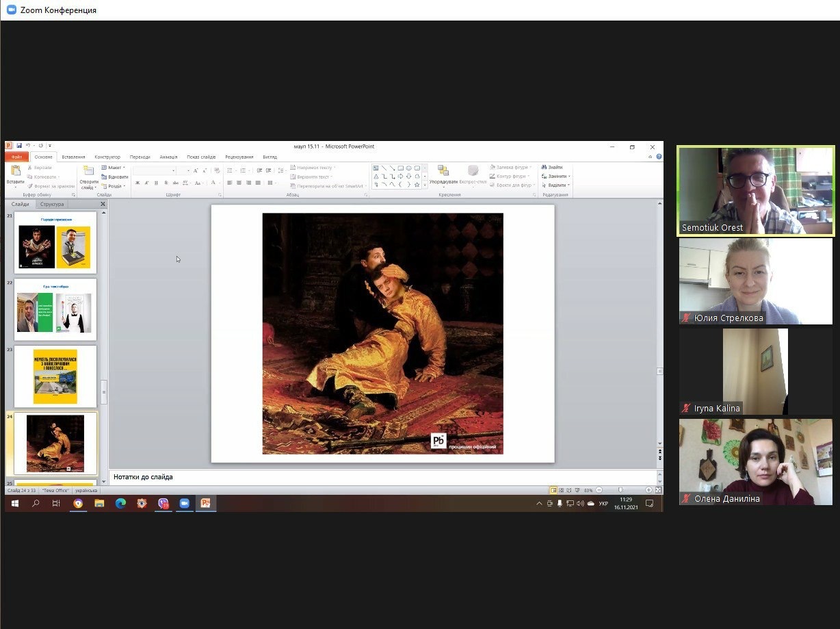Click the PowerPoint help question mark icon
Viewport: 840px width, 629px height.
pos(659,157)
